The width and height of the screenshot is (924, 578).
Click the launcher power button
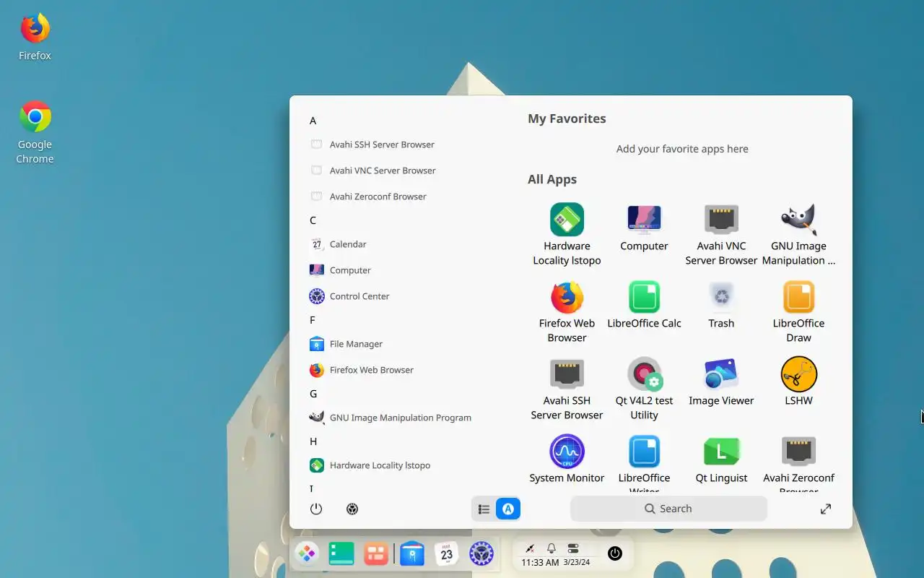pyautogui.click(x=316, y=509)
